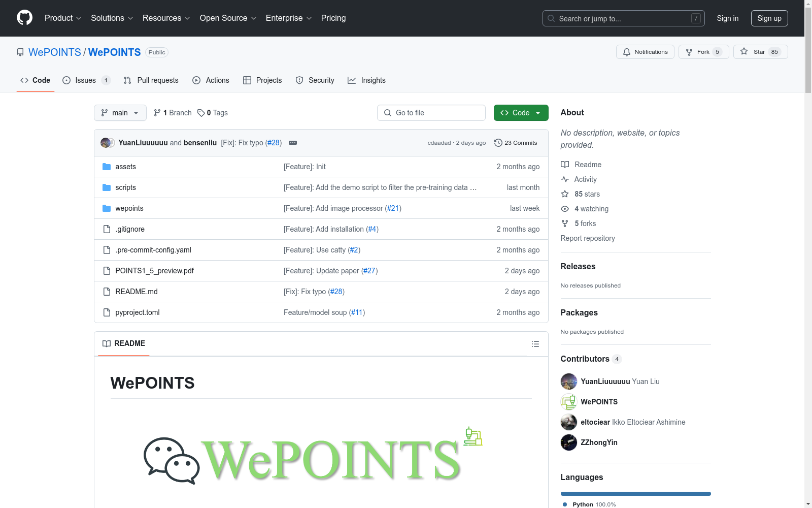This screenshot has height=508, width=812.
Task: Click the Sign in link
Action: tap(728, 18)
